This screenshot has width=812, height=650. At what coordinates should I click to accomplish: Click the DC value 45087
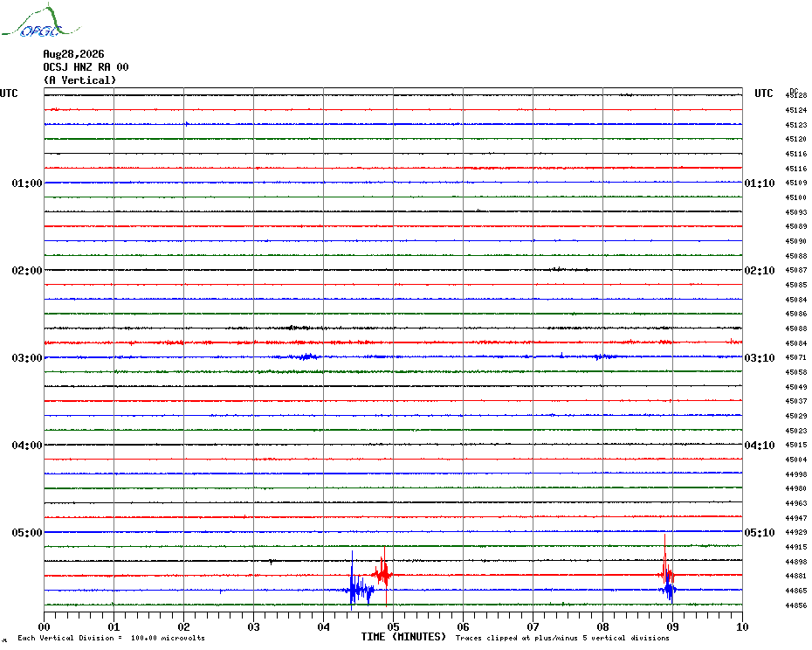(796, 270)
